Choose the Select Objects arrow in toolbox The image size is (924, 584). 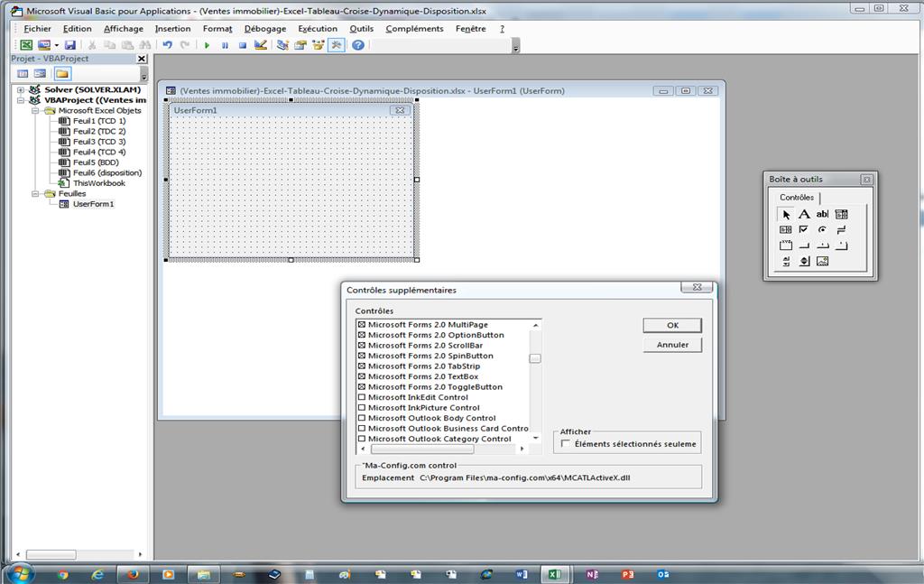[786, 214]
